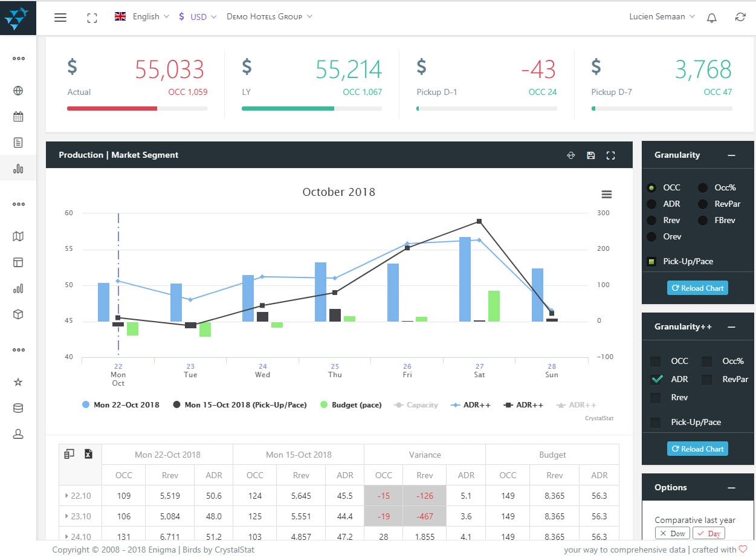Open the English language dropdown

pyautogui.click(x=142, y=17)
